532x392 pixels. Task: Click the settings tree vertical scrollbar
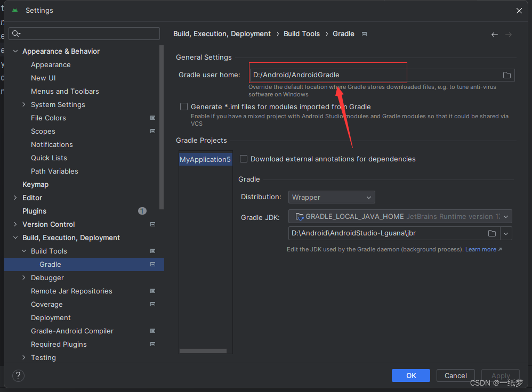(162, 127)
